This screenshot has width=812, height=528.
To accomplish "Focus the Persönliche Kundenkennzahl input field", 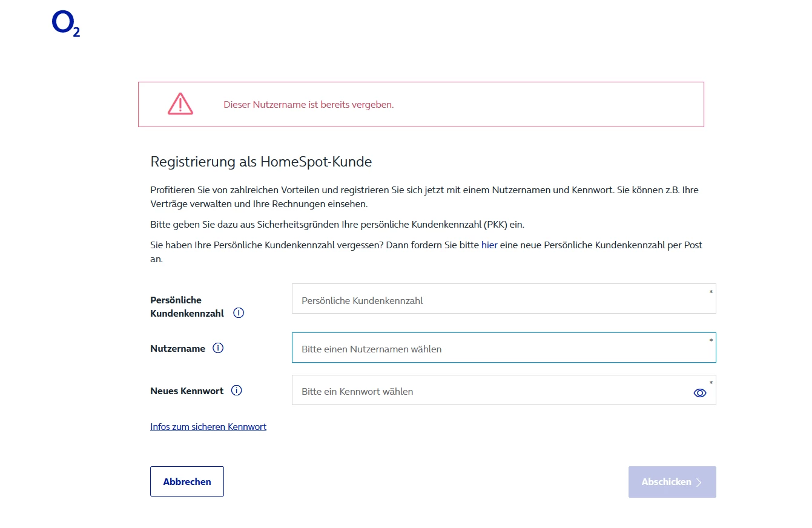I will (497, 300).
